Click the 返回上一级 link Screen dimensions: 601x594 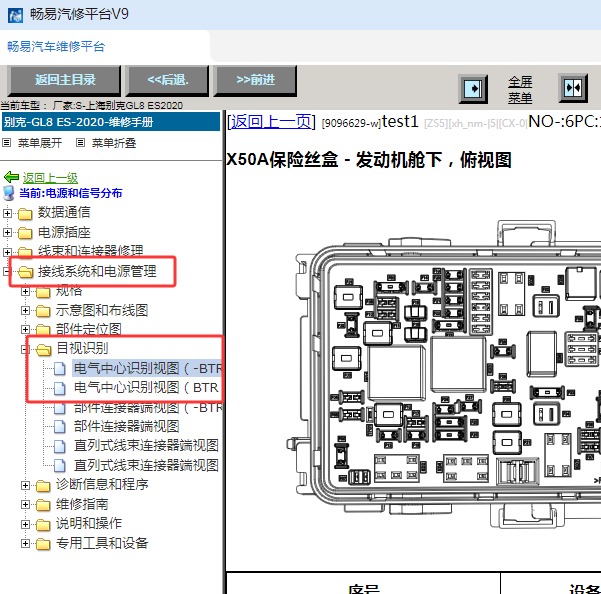coord(50,178)
